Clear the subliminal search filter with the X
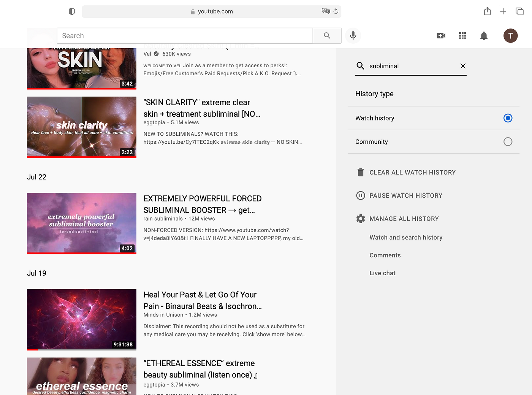 click(x=463, y=66)
